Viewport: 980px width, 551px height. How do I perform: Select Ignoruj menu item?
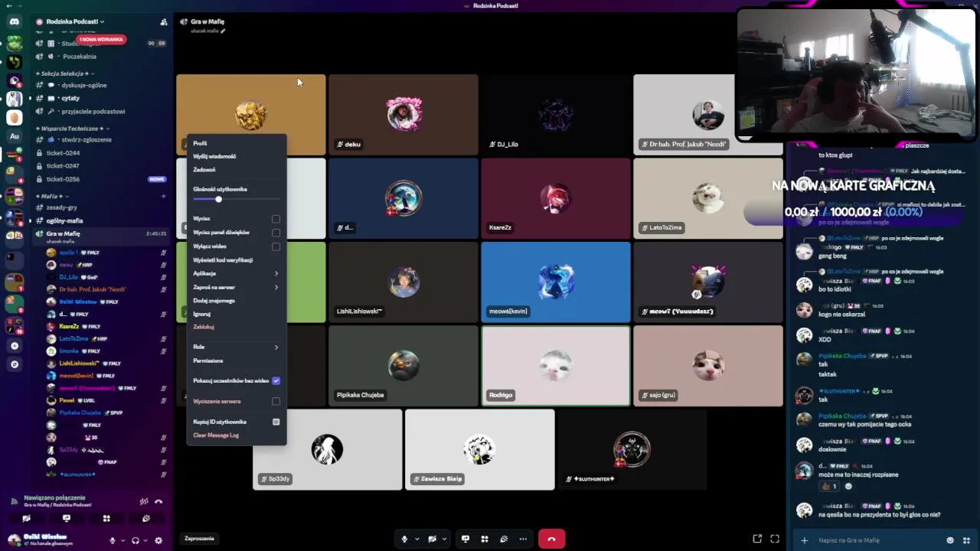[236, 314]
